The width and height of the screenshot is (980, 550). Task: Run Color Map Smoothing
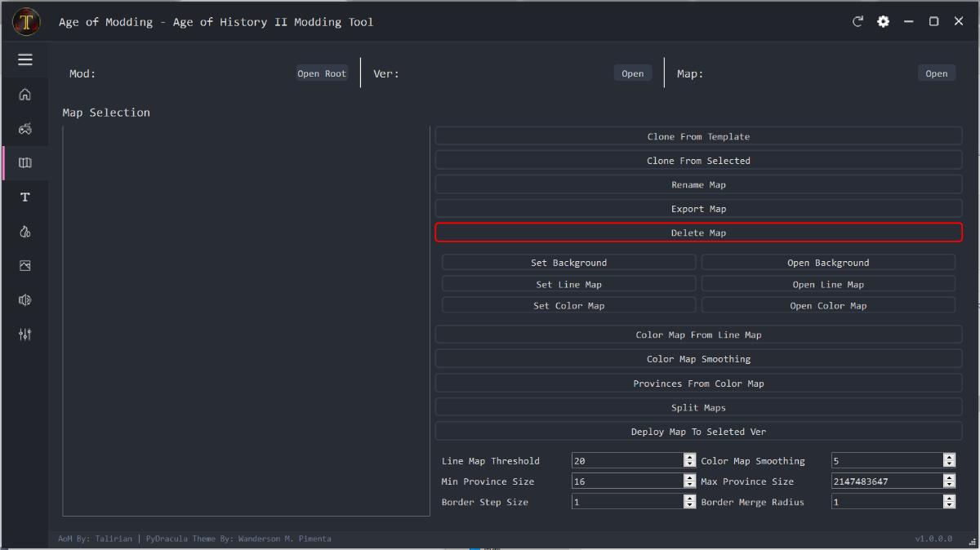click(x=698, y=359)
